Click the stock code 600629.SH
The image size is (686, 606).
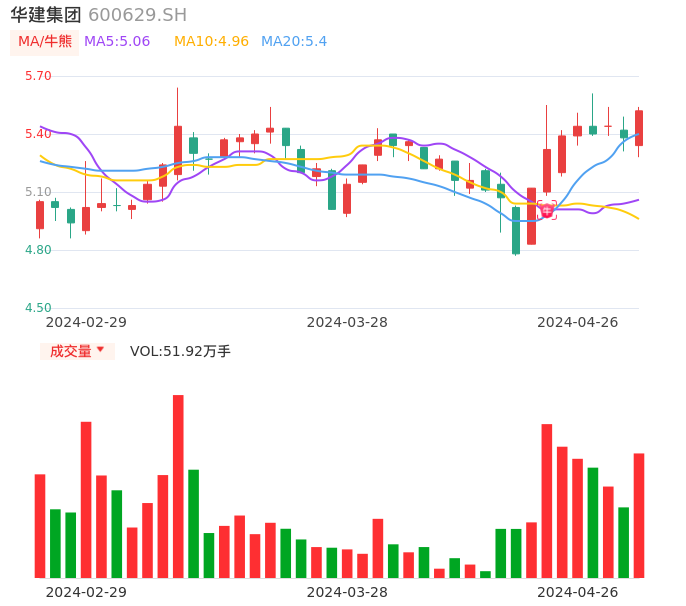point(137,15)
